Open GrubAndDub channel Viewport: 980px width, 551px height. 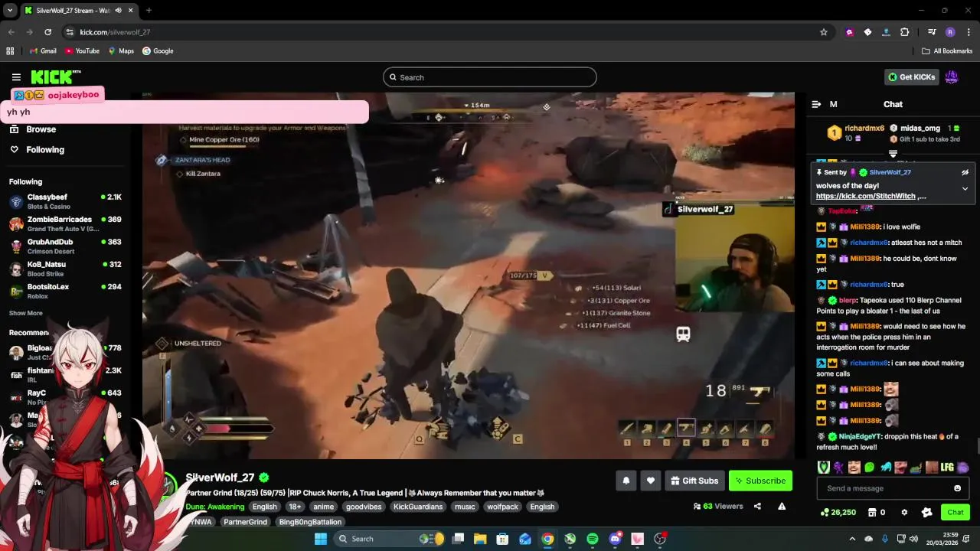65,246
